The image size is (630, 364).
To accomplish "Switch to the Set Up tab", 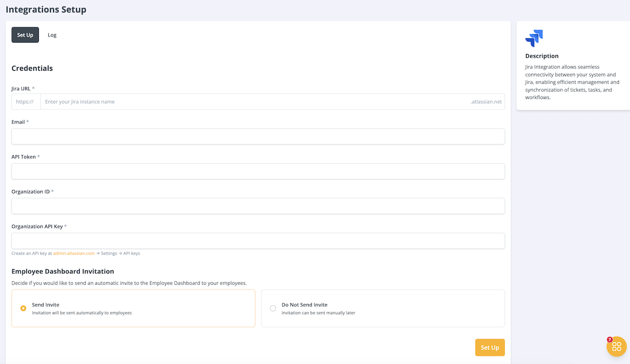I will [25, 35].
